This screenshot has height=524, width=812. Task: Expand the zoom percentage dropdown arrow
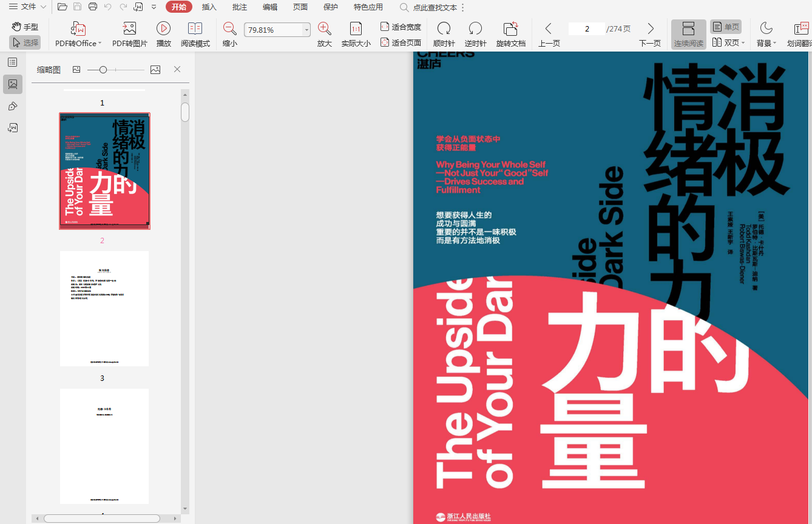tap(306, 30)
